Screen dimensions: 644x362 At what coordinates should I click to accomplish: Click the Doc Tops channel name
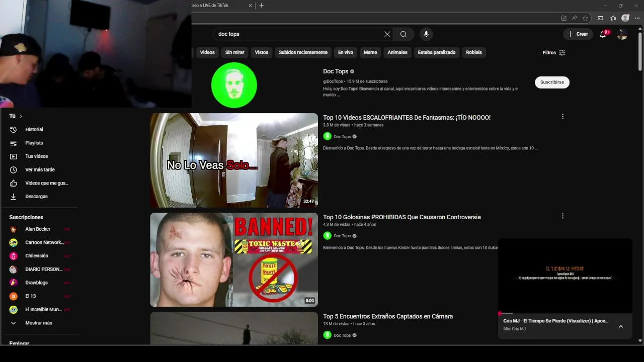coord(336,71)
